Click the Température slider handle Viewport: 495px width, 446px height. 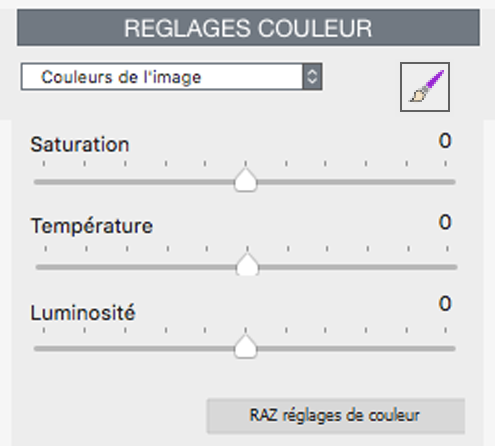[247, 265]
